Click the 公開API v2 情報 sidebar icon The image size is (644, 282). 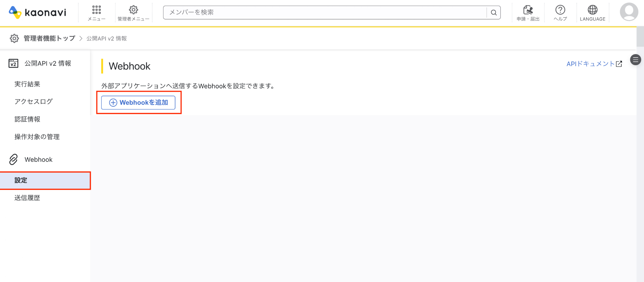click(13, 63)
